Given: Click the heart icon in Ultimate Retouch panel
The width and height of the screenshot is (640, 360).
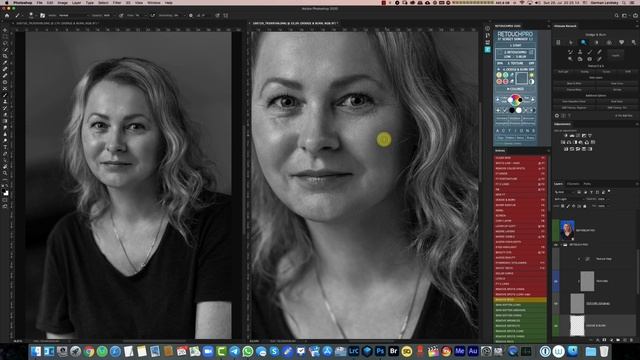Looking at the screenshot, I should coord(621,42).
